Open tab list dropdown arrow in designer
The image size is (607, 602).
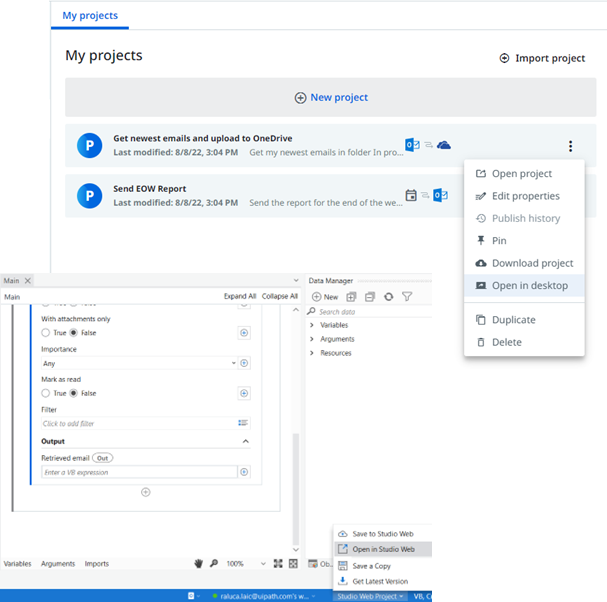pyautogui.click(x=296, y=280)
